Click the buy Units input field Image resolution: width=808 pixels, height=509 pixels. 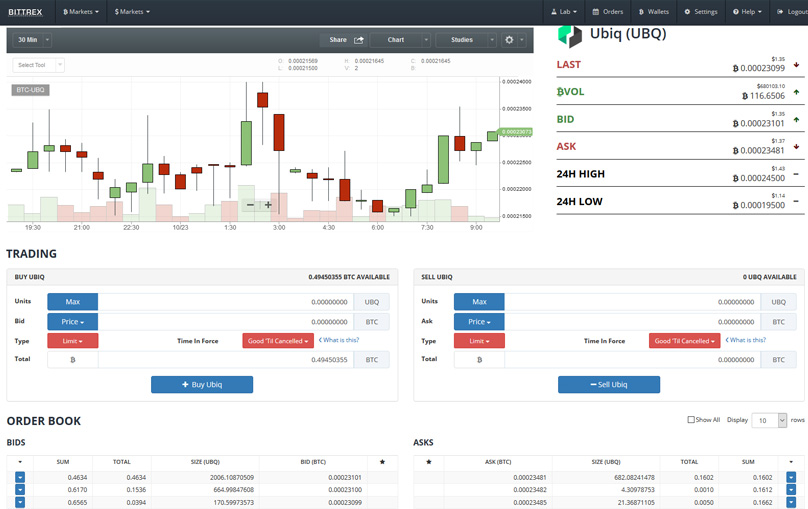(x=226, y=302)
